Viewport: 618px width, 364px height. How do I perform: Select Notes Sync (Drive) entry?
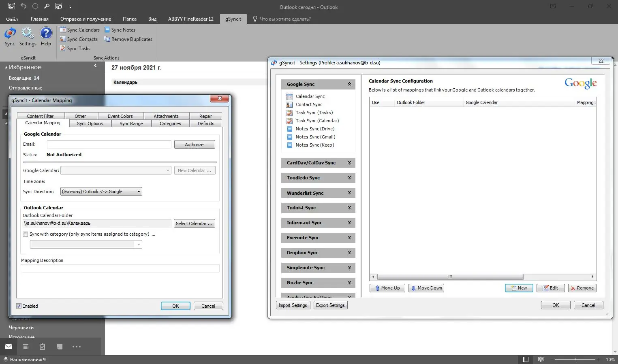pos(315,129)
